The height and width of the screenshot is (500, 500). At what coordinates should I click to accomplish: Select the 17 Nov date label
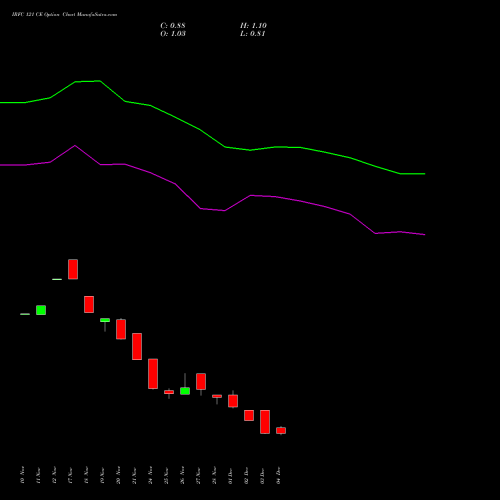(x=70, y=475)
